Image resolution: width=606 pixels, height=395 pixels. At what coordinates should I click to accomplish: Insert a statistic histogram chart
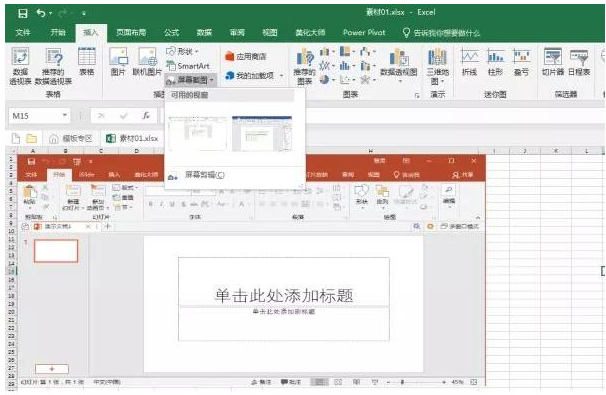347,66
